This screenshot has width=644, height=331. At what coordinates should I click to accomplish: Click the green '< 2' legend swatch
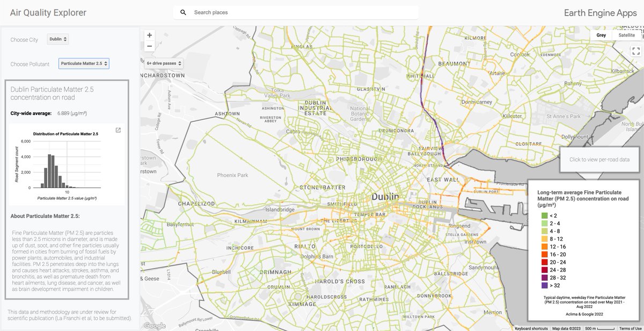(545, 215)
